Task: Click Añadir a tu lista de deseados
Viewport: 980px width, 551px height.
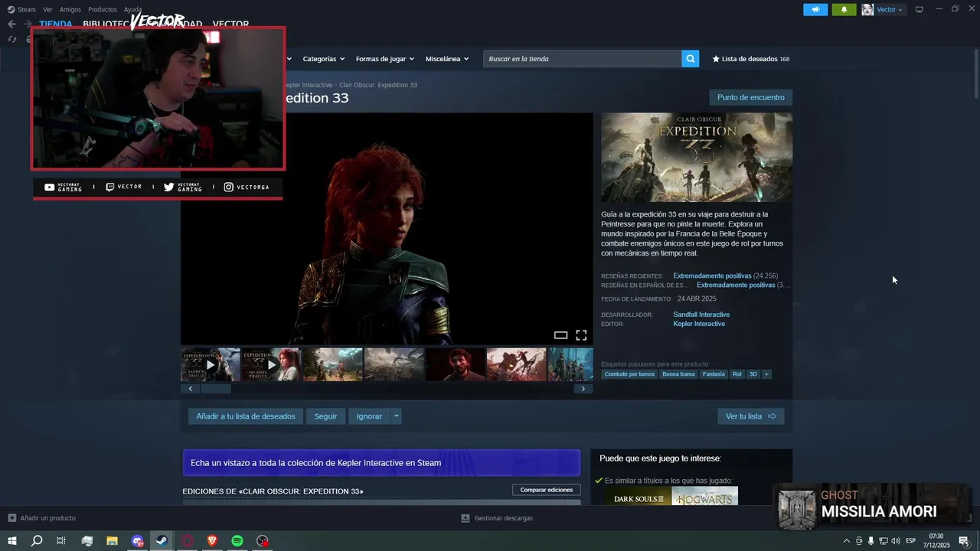Action: click(x=246, y=416)
